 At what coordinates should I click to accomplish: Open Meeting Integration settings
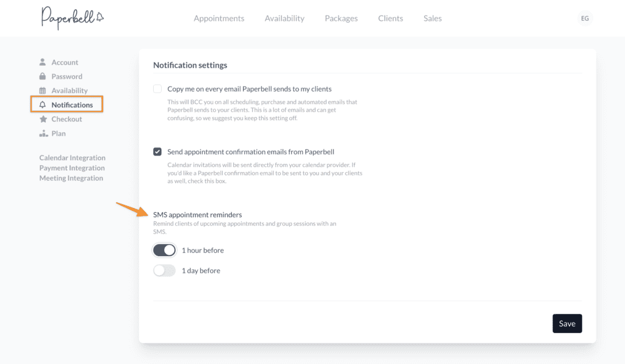click(x=71, y=179)
